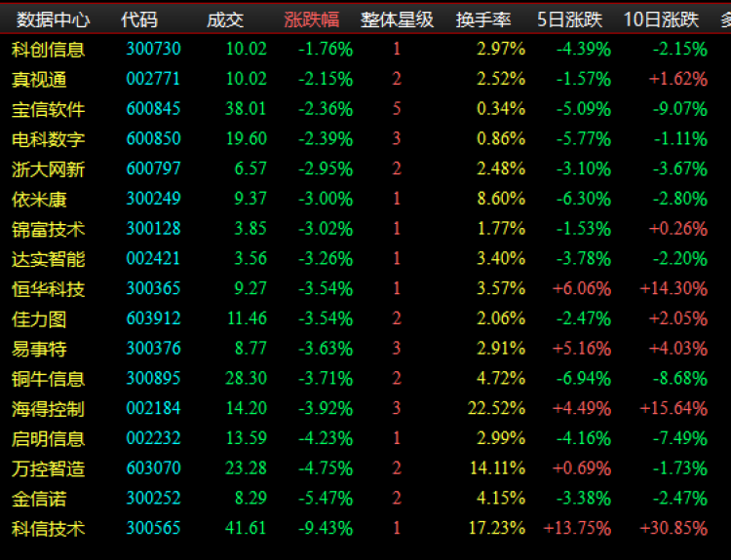Click the 41.61 price of 科信技术
731x560 pixels.
tap(247, 528)
